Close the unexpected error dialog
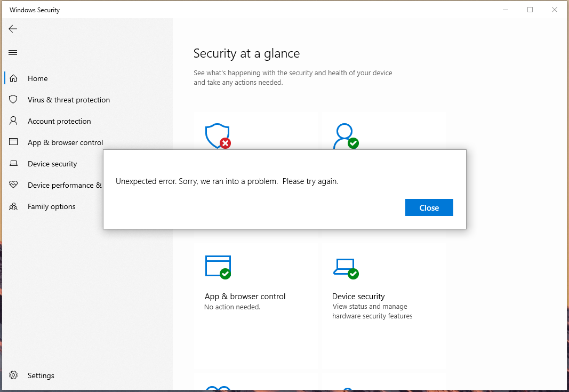 coord(429,207)
